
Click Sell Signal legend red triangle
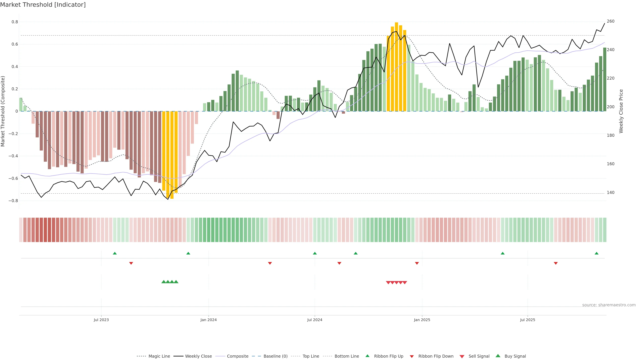pos(462,356)
